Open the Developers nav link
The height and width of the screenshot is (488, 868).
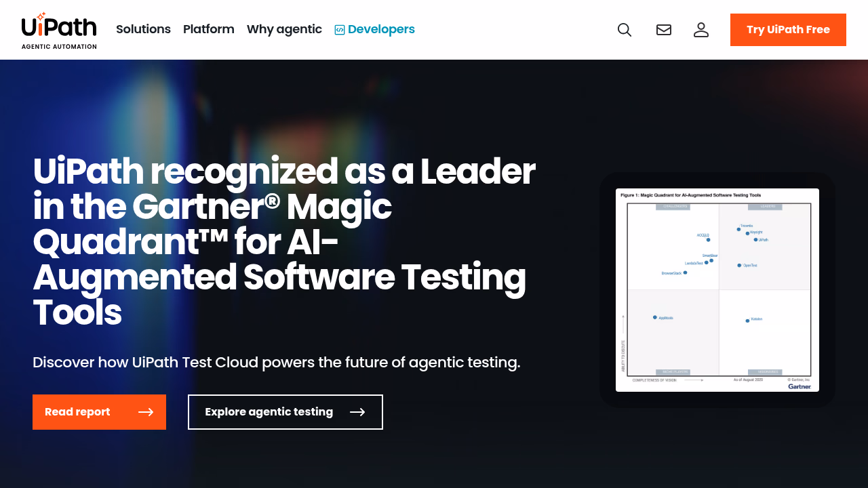[381, 29]
